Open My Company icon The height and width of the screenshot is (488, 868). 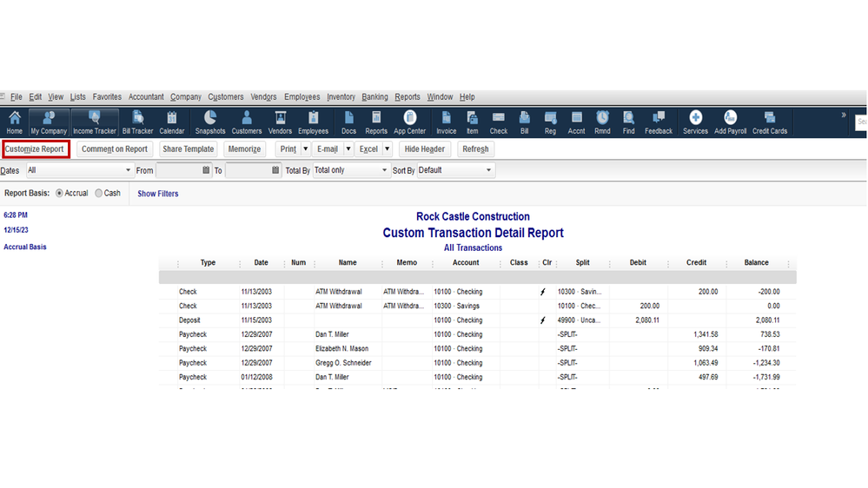coord(49,122)
